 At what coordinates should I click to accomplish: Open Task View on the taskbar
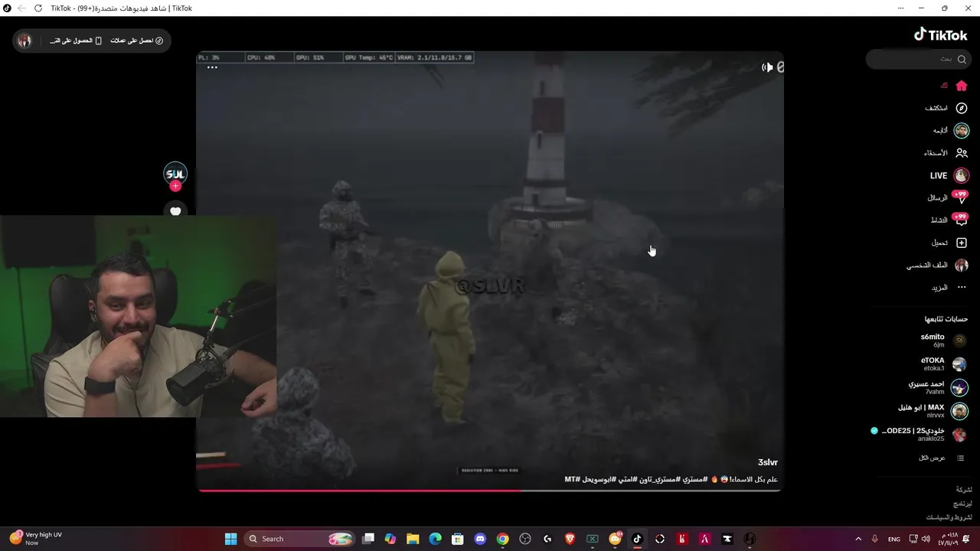pyautogui.click(x=368, y=539)
